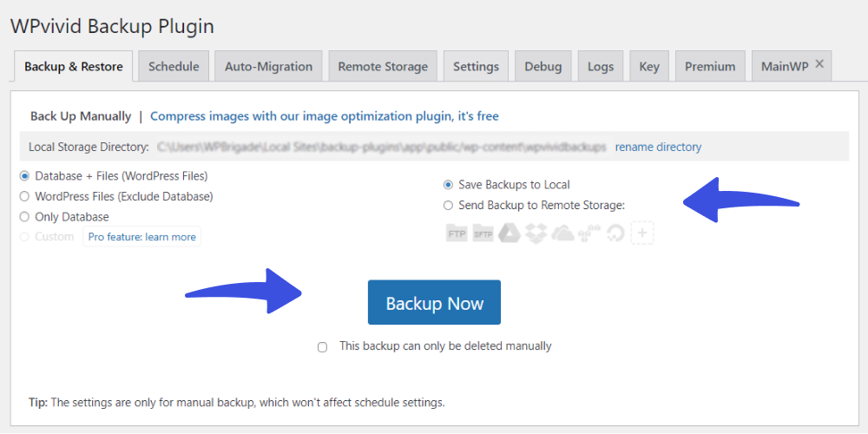This screenshot has width=868, height=434.
Task: Click the dashed plus add-storage icon
Action: point(642,233)
